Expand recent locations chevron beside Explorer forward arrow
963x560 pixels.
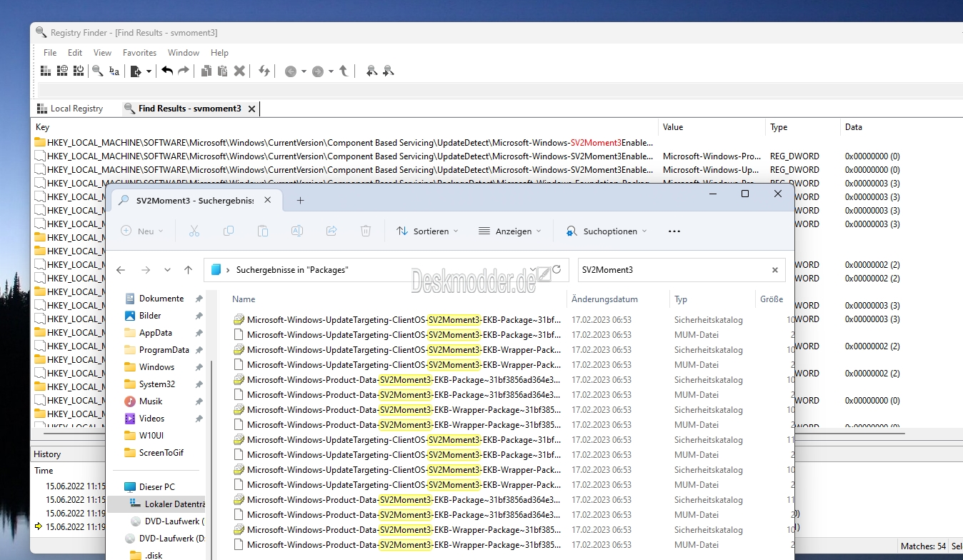167,270
